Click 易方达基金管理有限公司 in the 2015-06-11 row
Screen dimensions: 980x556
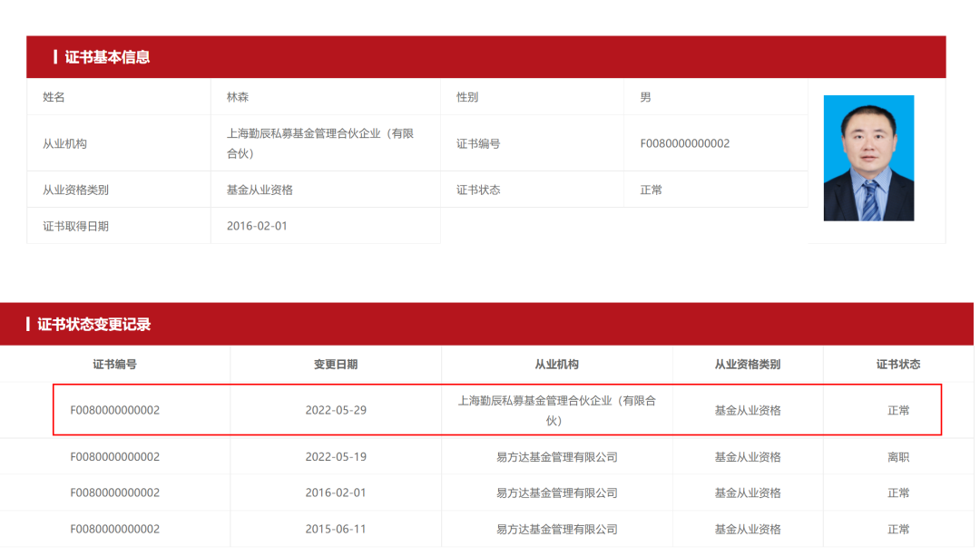(x=556, y=529)
